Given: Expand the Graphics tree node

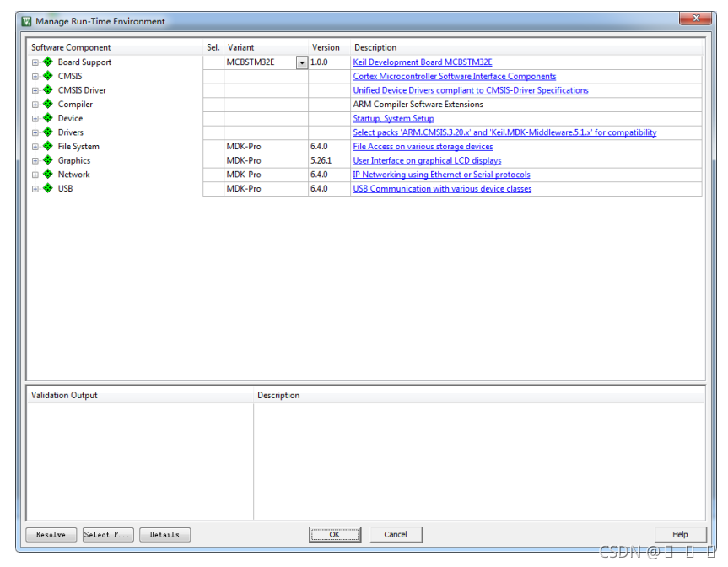Looking at the screenshot, I should point(35,160).
